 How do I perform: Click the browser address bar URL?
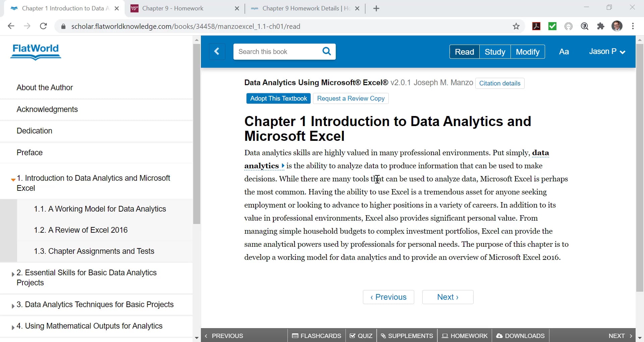pyautogui.click(x=185, y=26)
